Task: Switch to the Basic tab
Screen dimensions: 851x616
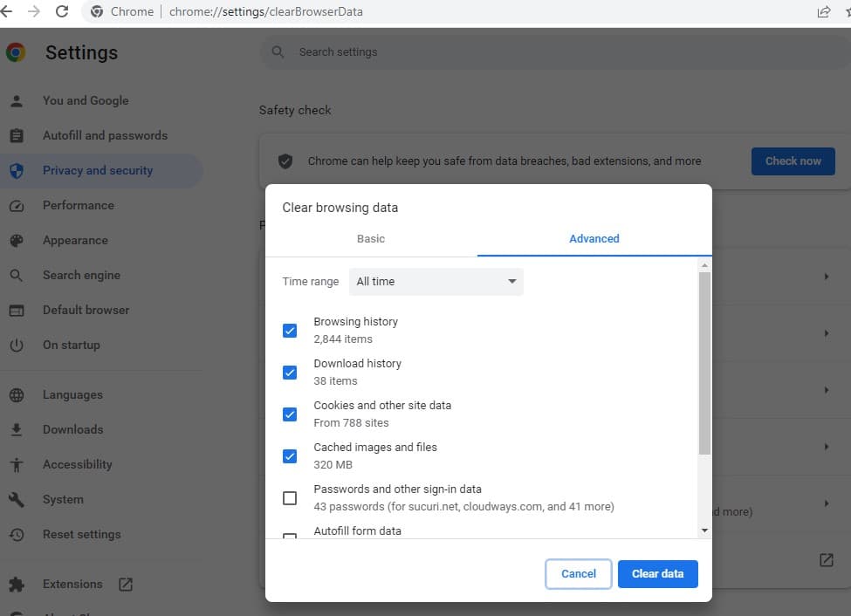Action: [x=371, y=238]
